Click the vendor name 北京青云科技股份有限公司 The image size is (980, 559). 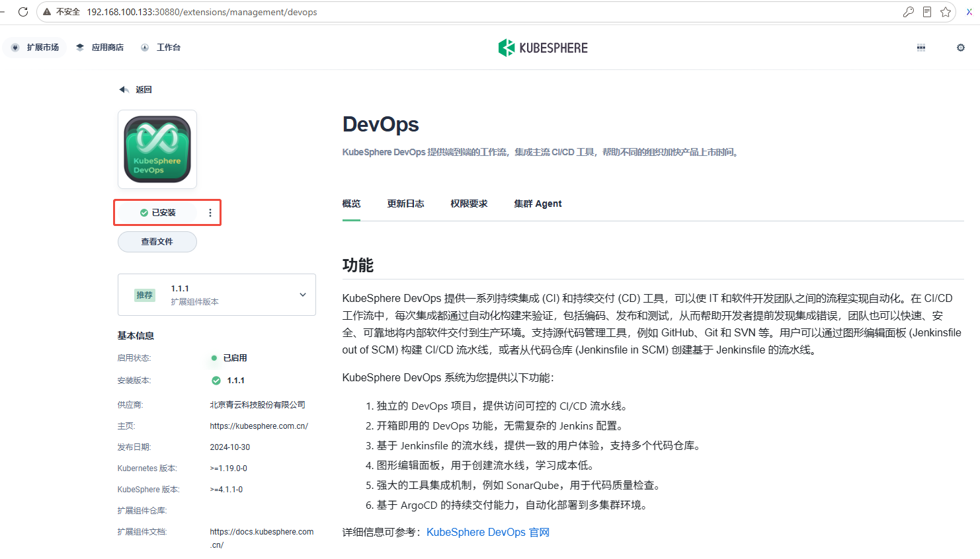pos(258,405)
